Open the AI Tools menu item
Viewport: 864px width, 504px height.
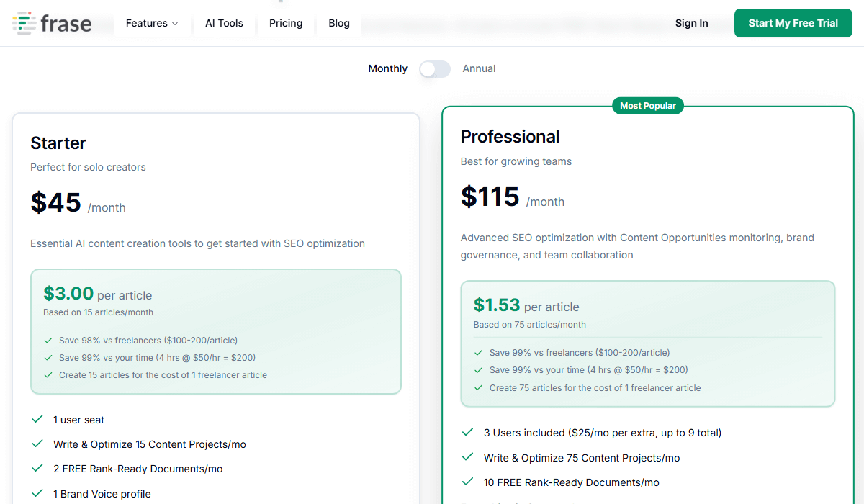click(224, 22)
